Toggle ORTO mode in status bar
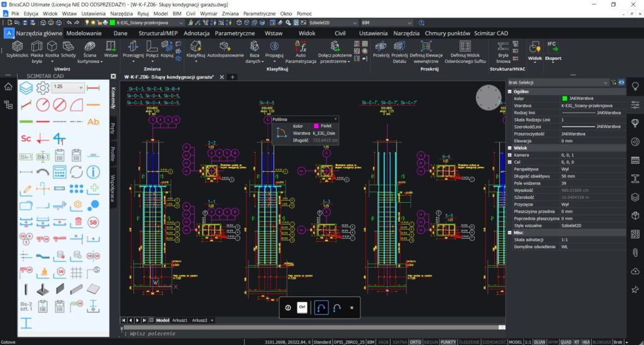This screenshot has width=644, height=345. coord(415,341)
